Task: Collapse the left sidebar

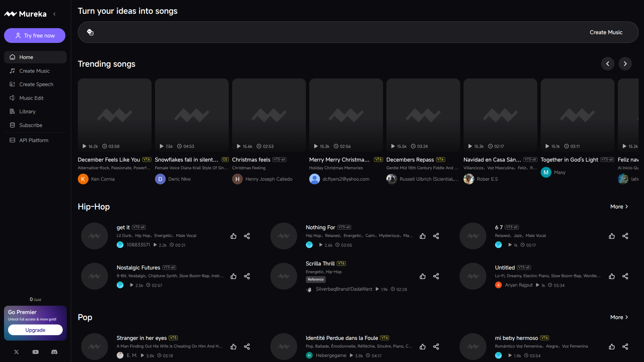Action: pyautogui.click(x=55, y=14)
